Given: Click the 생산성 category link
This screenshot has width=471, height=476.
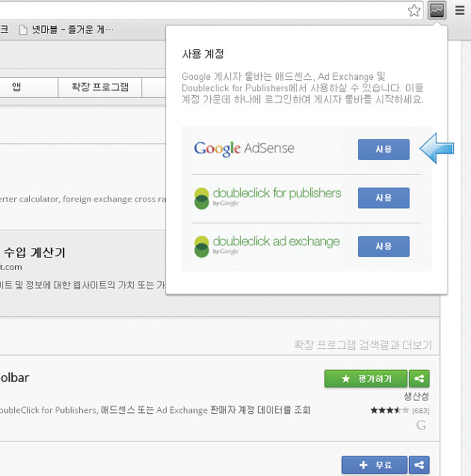Looking at the screenshot, I should (x=416, y=396).
